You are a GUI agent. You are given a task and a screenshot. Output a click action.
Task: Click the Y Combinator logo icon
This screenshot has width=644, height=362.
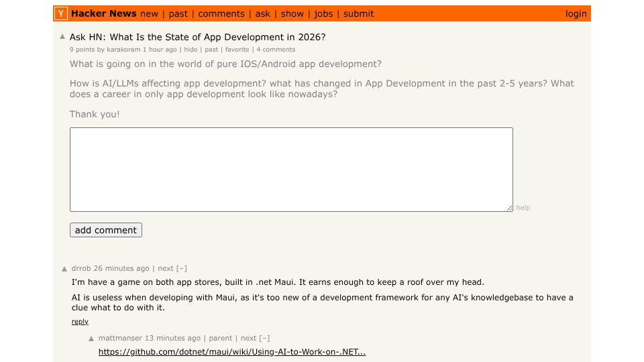click(61, 13)
